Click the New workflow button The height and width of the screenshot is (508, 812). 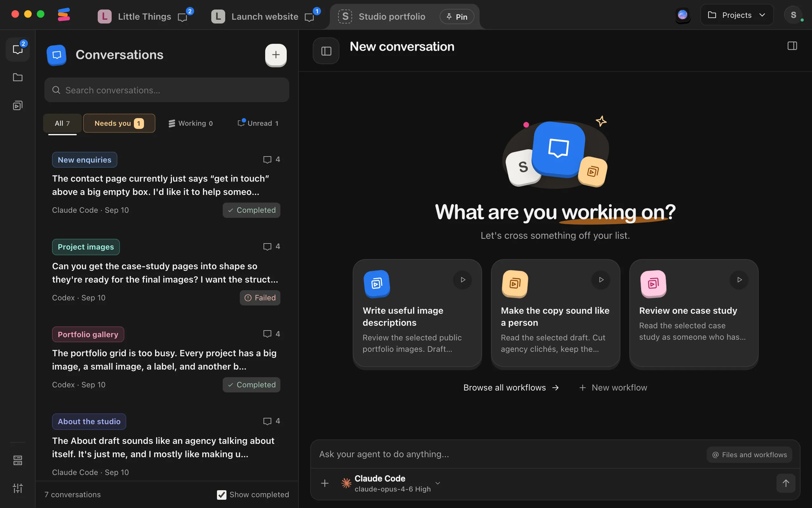[x=613, y=388]
